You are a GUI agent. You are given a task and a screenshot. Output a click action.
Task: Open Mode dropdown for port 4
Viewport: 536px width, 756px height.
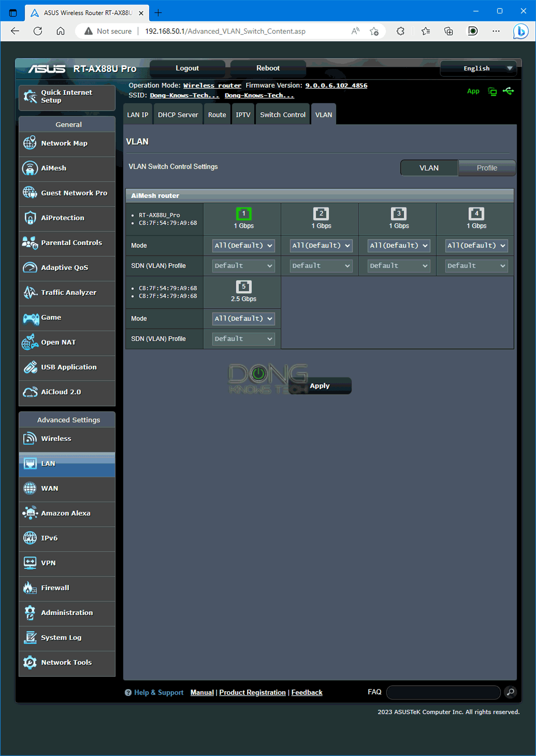pos(477,246)
